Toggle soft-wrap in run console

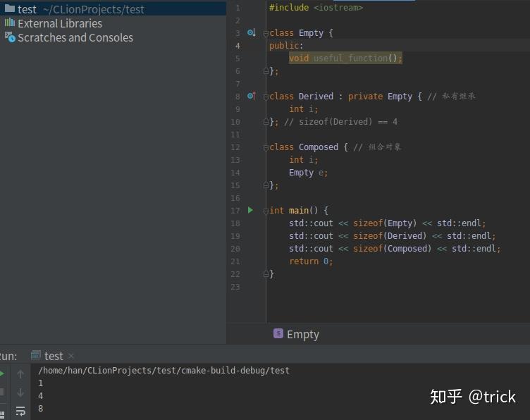20,411
